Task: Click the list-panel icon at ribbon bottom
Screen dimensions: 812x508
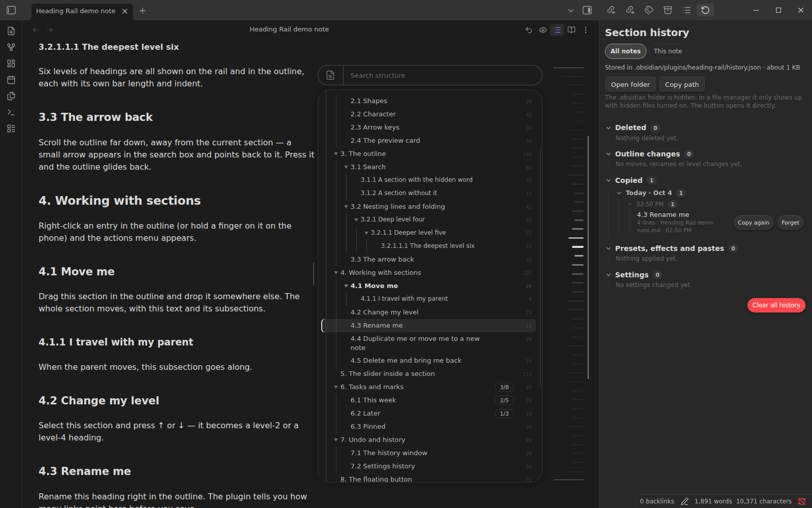Action: pos(11,129)
